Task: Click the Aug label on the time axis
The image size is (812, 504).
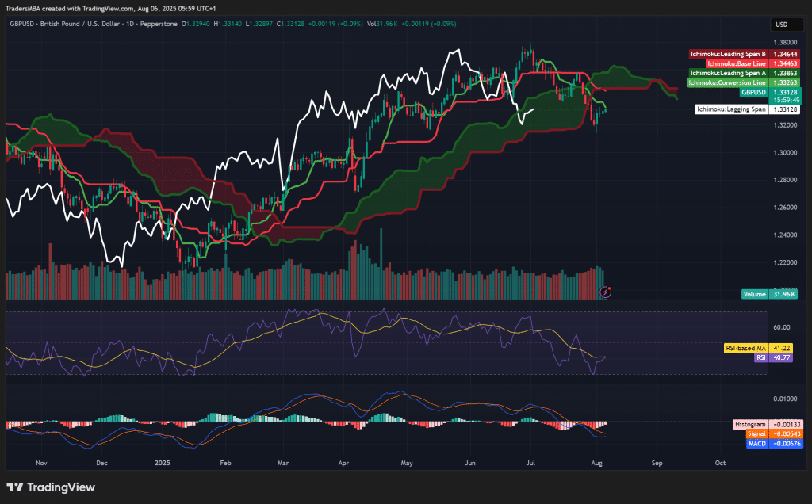Action: tap(596, 463)
